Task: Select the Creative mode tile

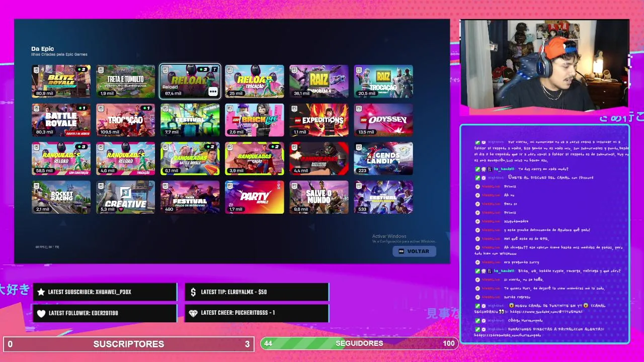Action: (x=125, y=197)
